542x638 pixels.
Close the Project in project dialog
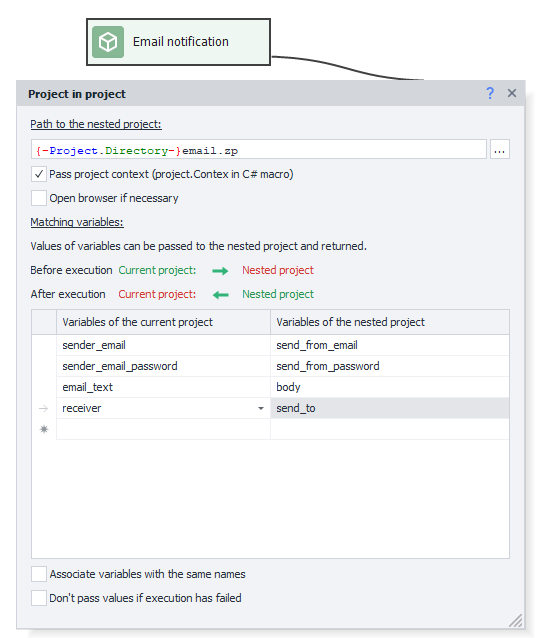point(512,93)
